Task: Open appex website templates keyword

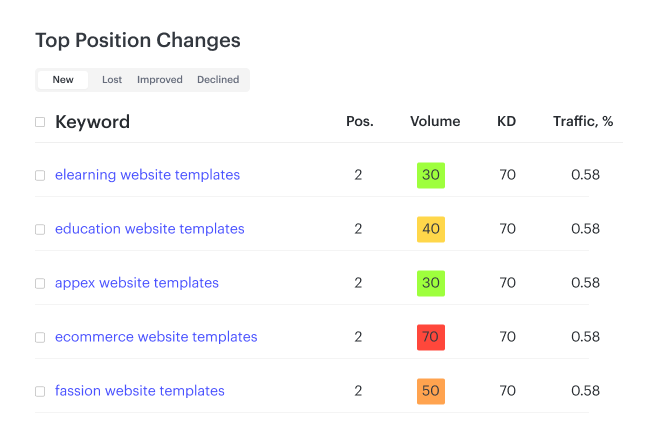Action: pyautogui.click(x=136, y=283)
